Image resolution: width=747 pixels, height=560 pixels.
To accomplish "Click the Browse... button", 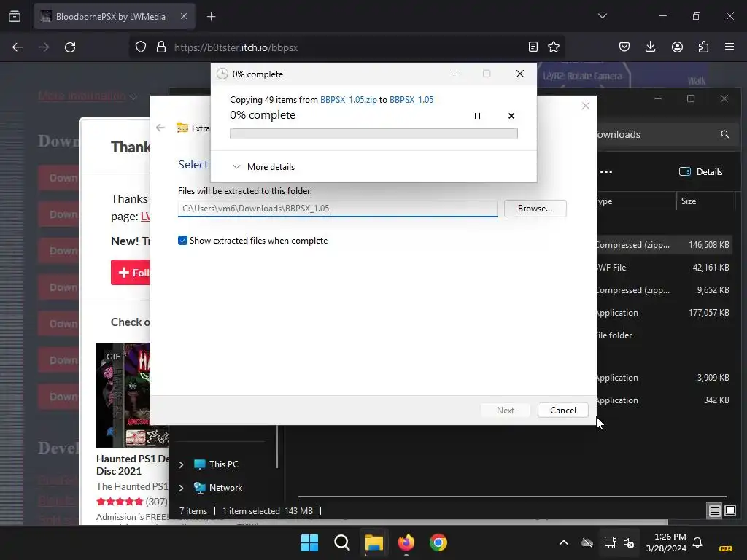I will 535,209.
